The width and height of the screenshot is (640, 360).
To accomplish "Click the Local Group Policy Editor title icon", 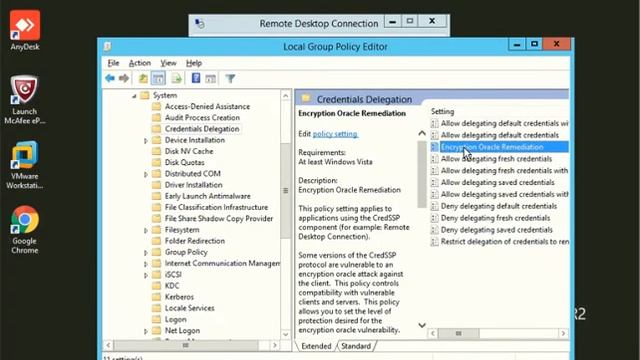I will click(107, 47).
